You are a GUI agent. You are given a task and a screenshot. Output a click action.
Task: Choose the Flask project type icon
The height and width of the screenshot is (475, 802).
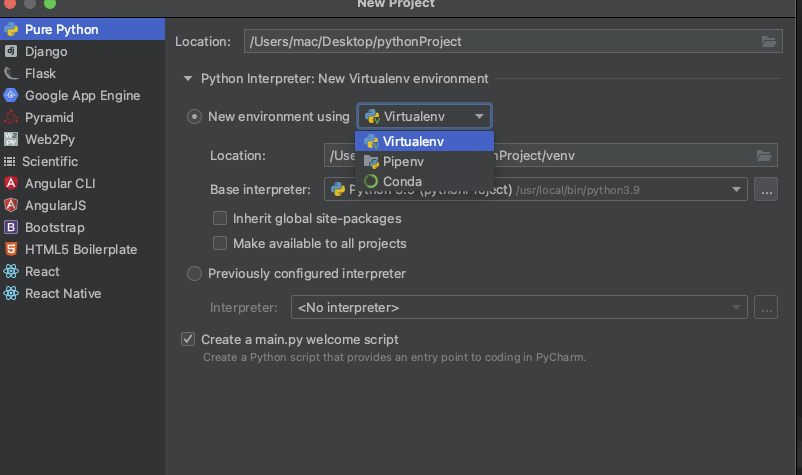pyautogui.click(x=11, y=73)
